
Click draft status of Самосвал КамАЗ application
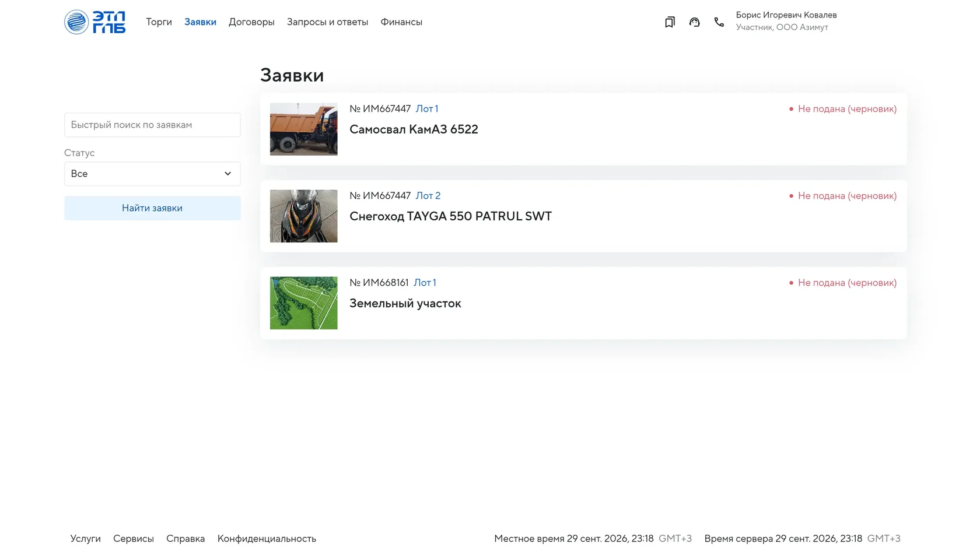(x=842, y=109)
